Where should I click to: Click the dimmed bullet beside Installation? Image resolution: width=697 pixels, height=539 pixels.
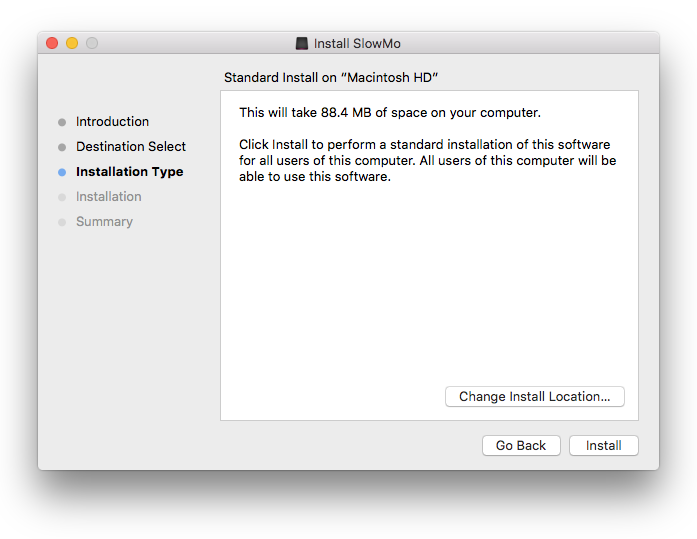62,197
